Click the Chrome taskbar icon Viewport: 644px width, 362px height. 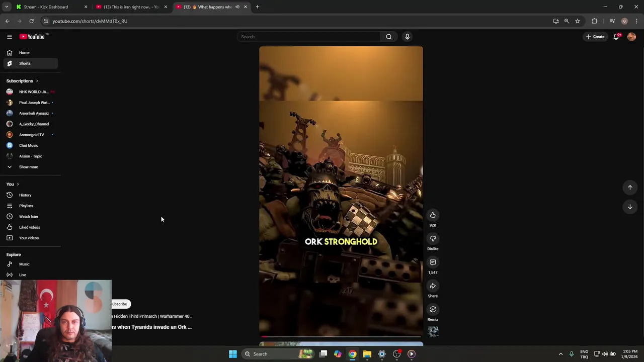tap(353, 354)
